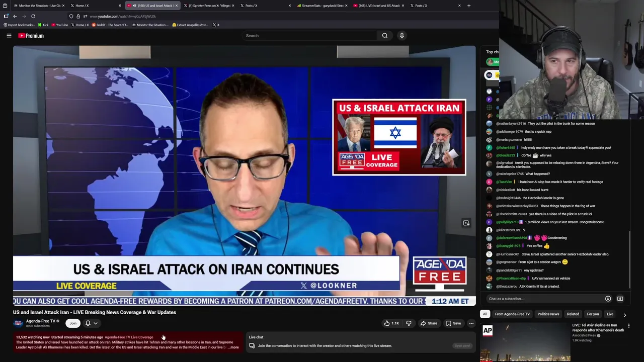This screenshot has width=644, height=362.
Task: Click the site security lock icon
Action: point(78,16)
